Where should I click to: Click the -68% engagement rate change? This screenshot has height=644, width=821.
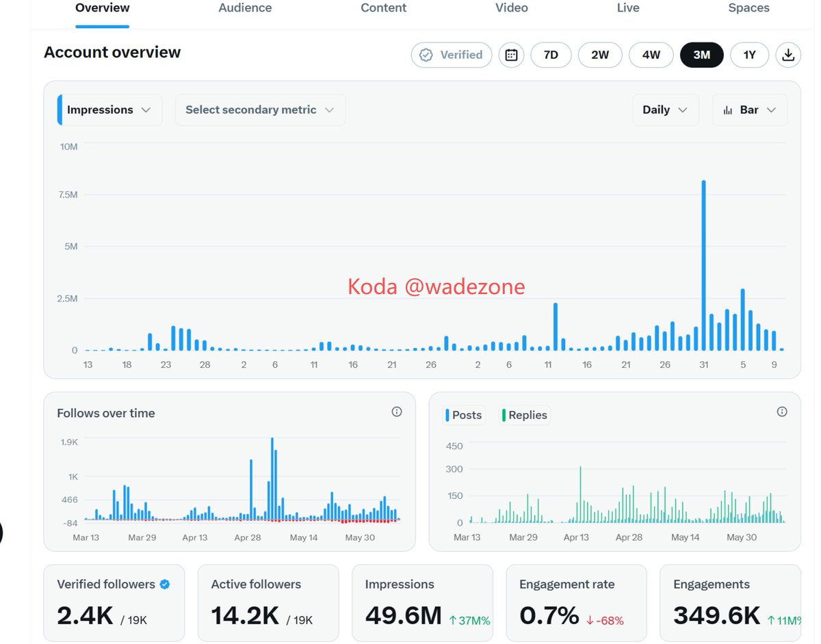point(605,621)
